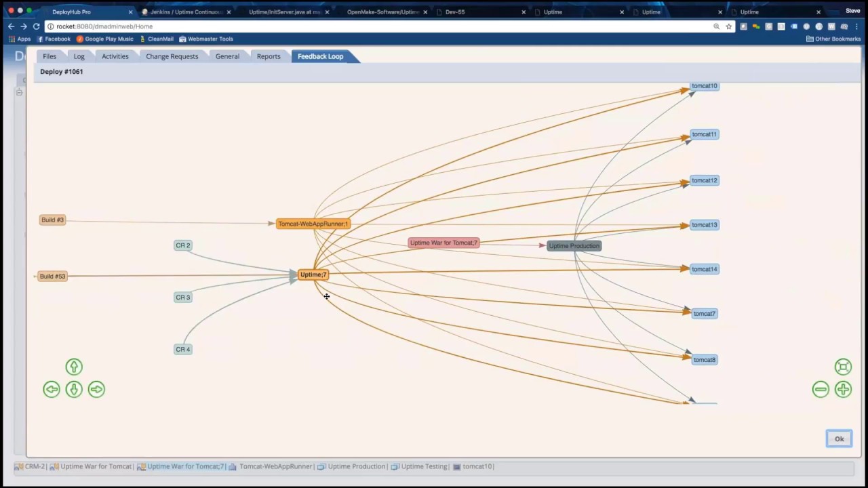Screen dimensions: 868x488
Task: Select the Build #53 node
Action: pos(52,276)
